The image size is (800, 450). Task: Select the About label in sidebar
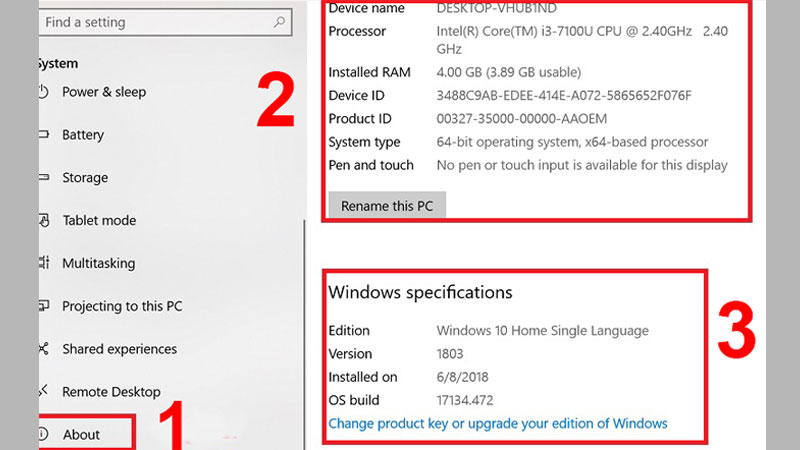click(x=82, y=435)
